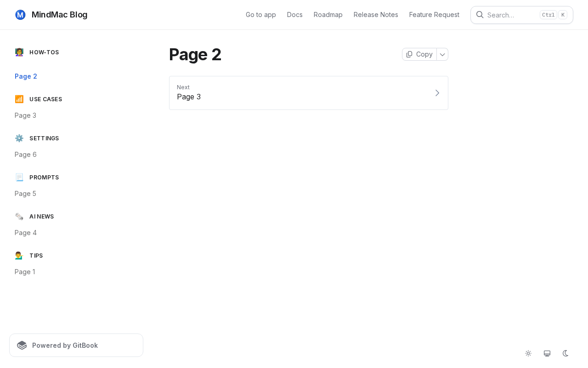Open Page 1 in the sidebar
Screen dimensions: 588x368
tap(25, 272)
